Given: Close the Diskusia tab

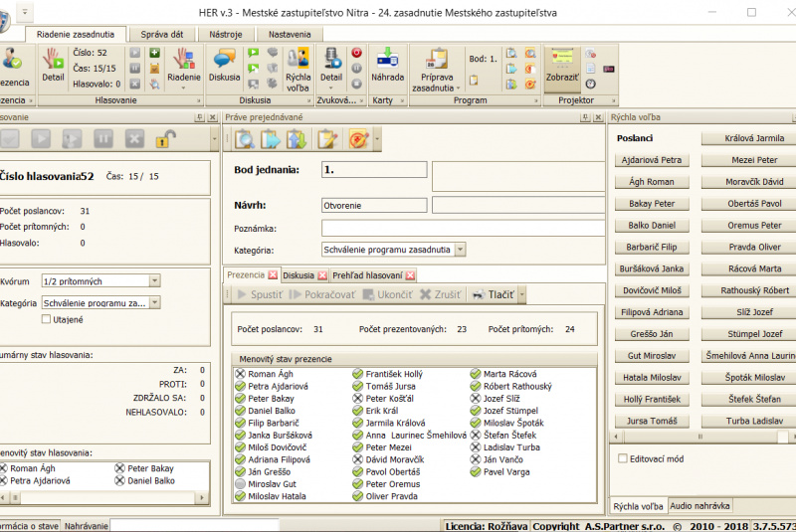Looking at the screenshot, I should (x=322, y=275).
